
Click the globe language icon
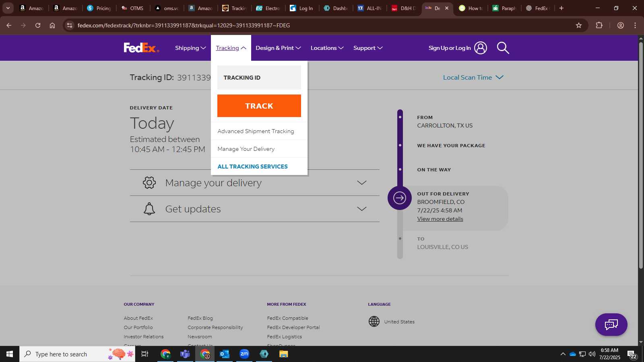374,321
